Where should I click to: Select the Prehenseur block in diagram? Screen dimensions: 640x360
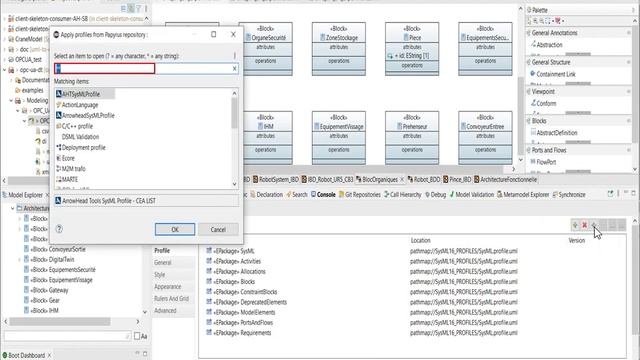[412, 138]
